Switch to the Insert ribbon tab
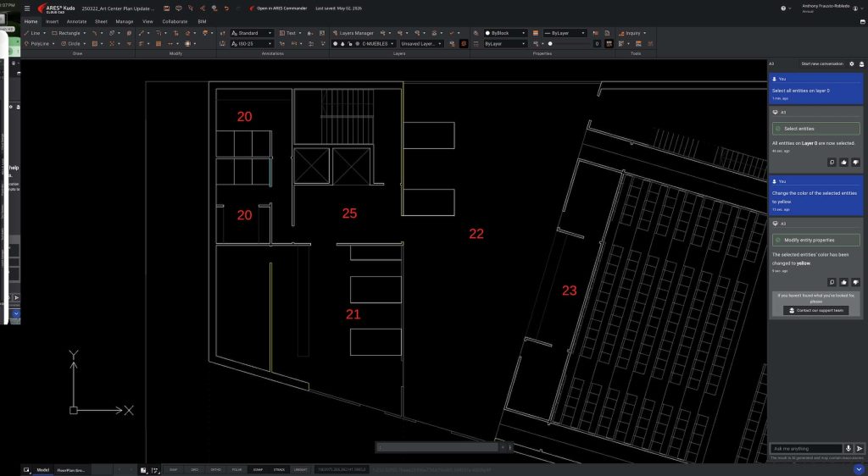 (x=52, y=21)
